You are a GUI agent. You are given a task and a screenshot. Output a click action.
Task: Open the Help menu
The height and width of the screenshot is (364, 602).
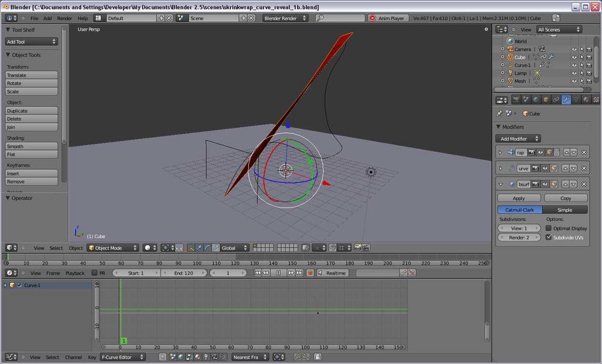click(x=82, y=18)
